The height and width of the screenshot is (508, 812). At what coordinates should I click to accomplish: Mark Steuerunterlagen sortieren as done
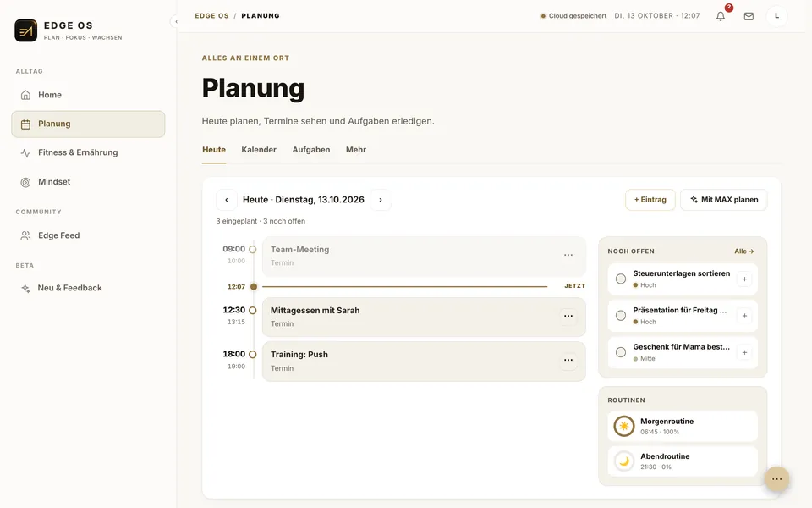click(620, 279)
